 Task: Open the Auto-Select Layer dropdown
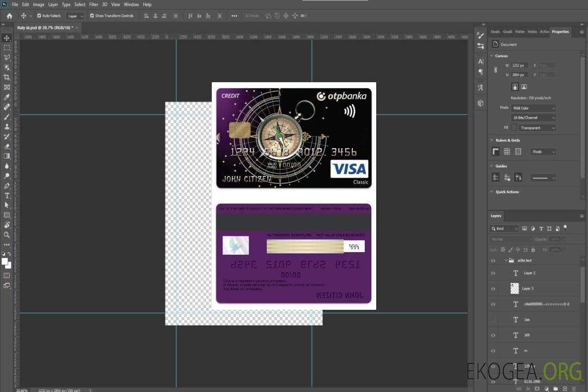point(75,16)
